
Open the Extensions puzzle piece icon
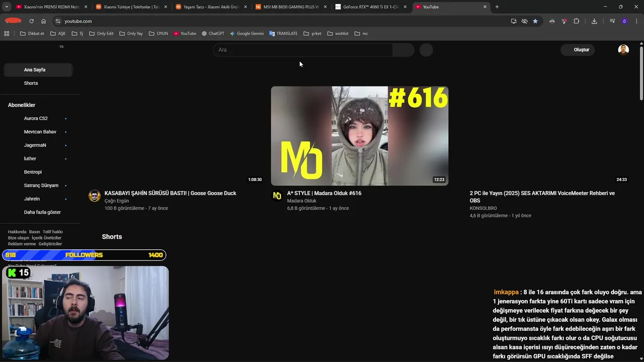coord(577,21)
